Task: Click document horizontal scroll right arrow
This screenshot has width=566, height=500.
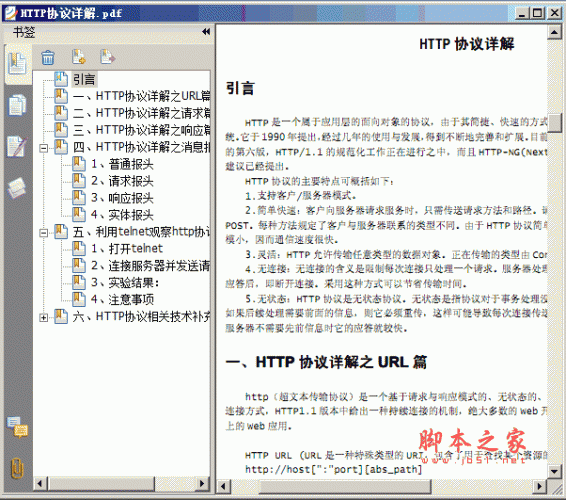Action: (x=539, y=486)
